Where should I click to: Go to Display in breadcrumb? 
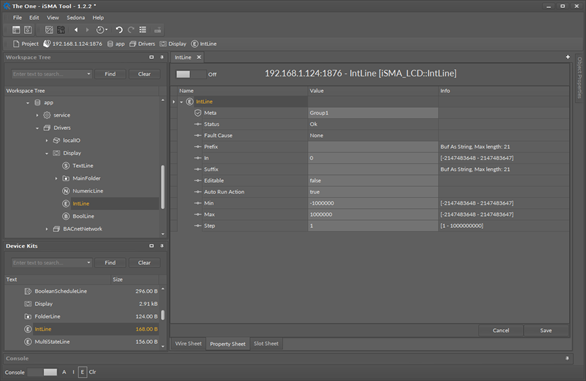(173, 44)
